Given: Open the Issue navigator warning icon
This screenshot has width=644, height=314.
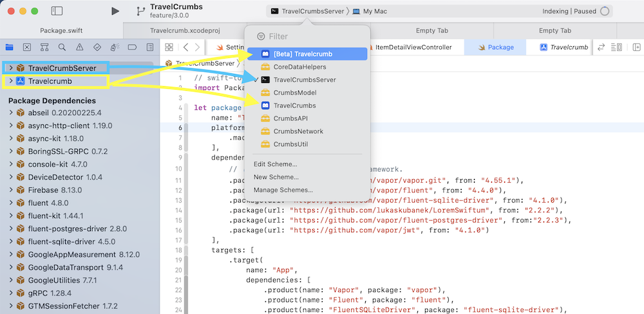Looking at the screenshot, I should [79, 47].
